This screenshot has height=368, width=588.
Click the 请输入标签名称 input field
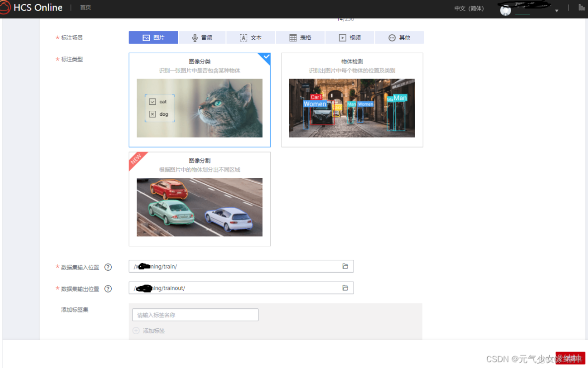click(x=195, y=314)
